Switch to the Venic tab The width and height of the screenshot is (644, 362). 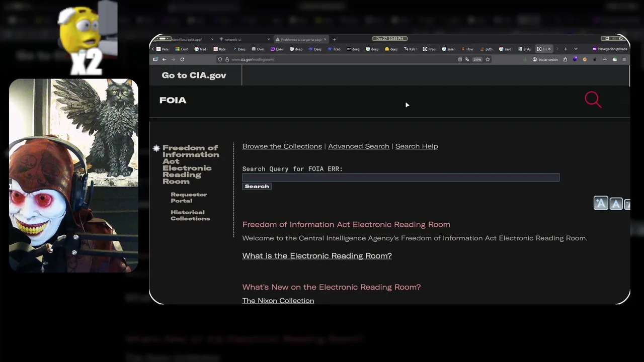pyautogui.click(x=163, y=49)
